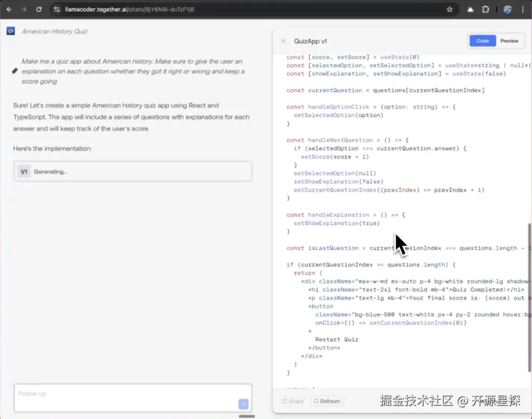Click the Quiz Completed! h1 line
The height and width of the screenshot is (419, 532).
[416, 290]
